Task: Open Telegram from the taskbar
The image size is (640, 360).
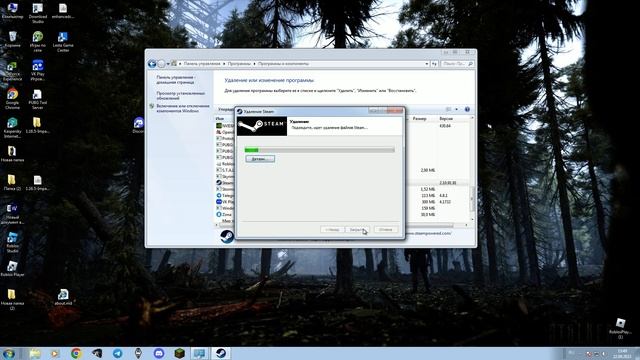Action: click(118, 353)
